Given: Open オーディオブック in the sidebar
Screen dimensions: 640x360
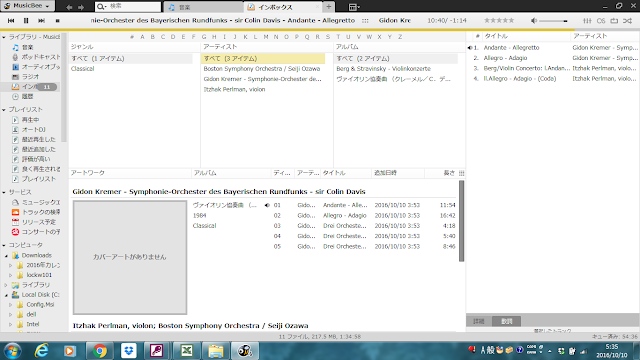Looking at the screenshot, I should pyautogui.click(x=36, y=67).
